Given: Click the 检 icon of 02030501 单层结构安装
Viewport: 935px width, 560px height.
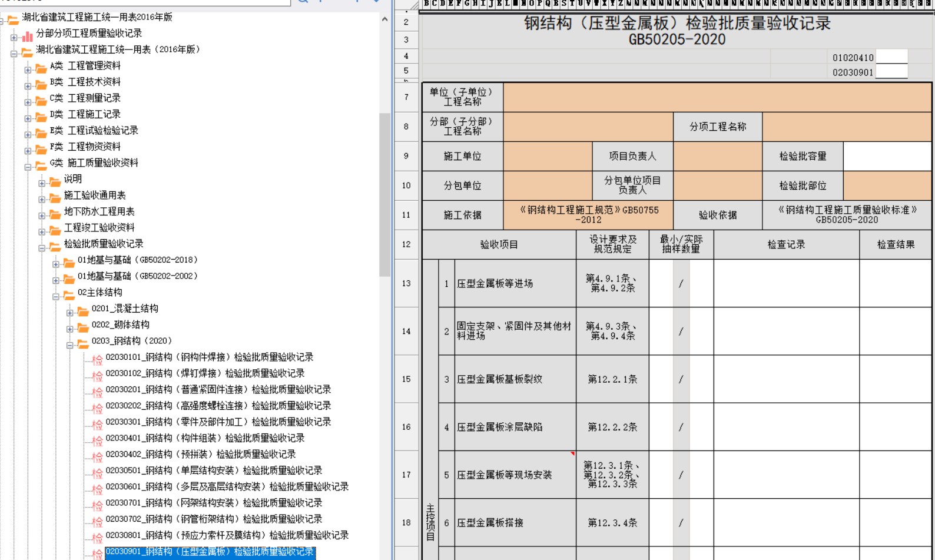Looking at the screenshot, I should click(x=97, y=473).
